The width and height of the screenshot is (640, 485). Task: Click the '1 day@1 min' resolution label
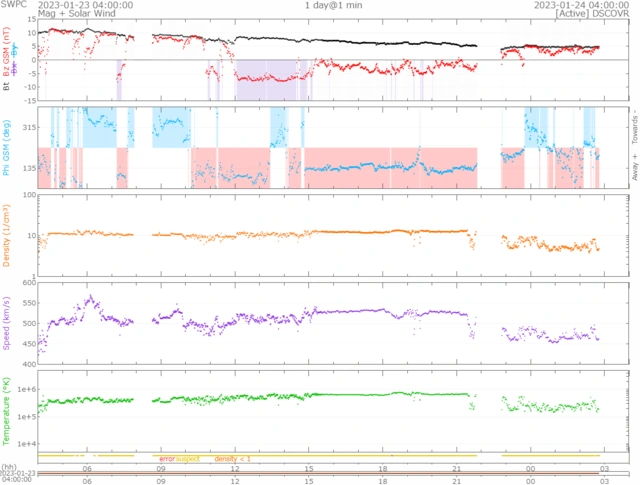(333, 5)
